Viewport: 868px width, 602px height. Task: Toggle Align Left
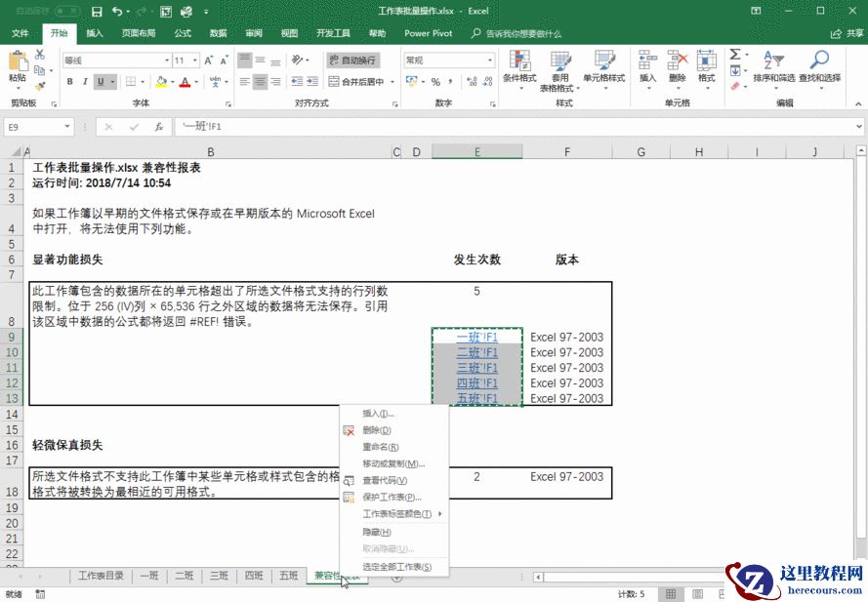click(245, 82)
